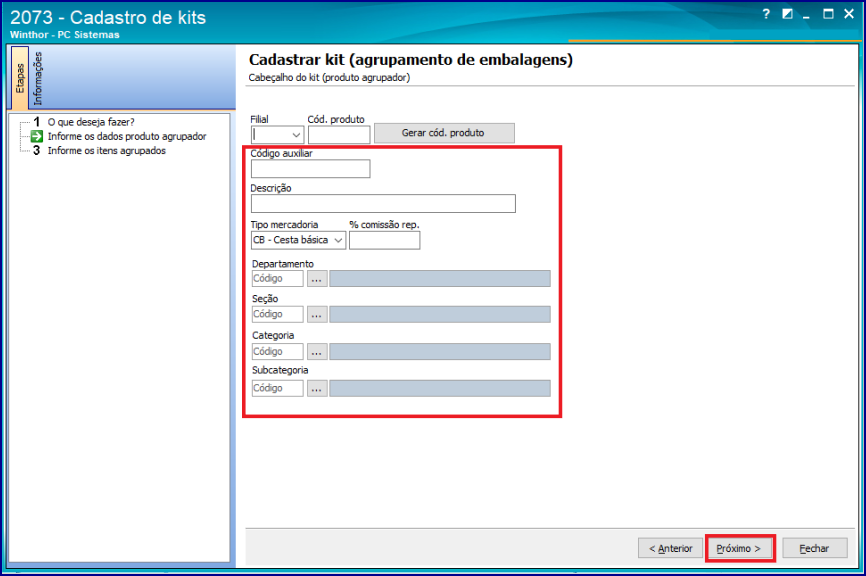The width and height of the screenshot is (866, 576).
Task: Focus the Descrição text field
Action: coord(383,203)
